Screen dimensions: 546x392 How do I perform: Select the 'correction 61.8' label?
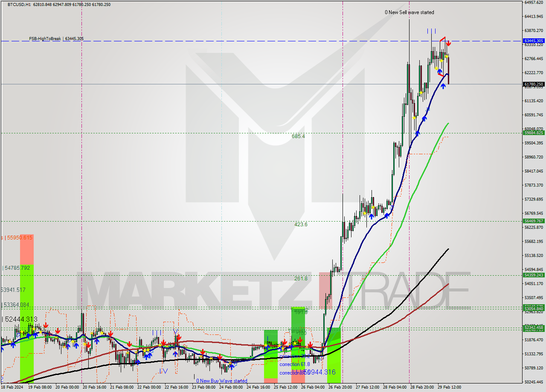(295, 365)
